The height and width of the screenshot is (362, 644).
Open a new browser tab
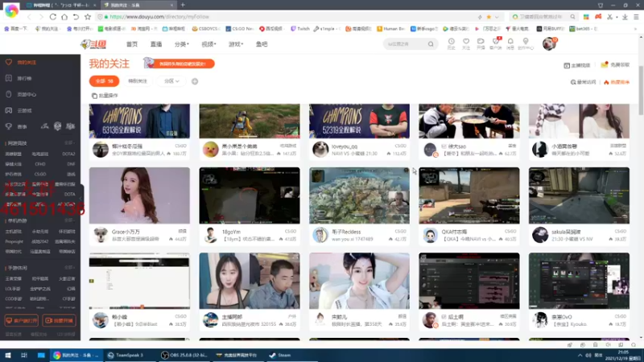[183, 5]
